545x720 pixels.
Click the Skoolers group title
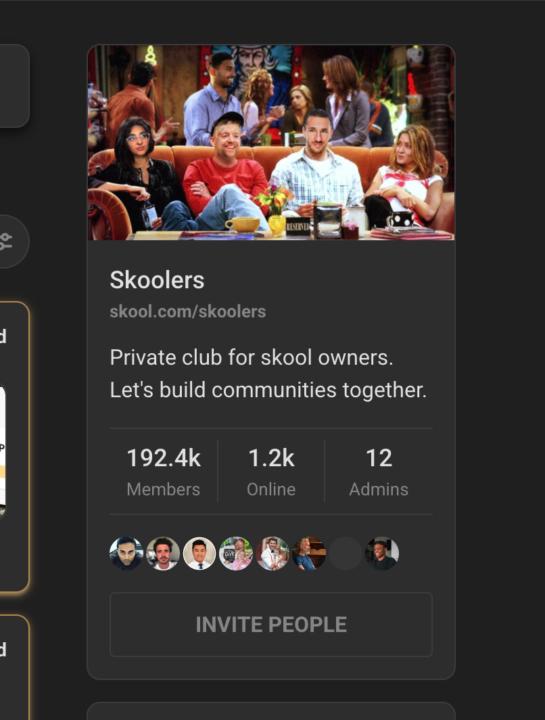(x=157, y=280)
